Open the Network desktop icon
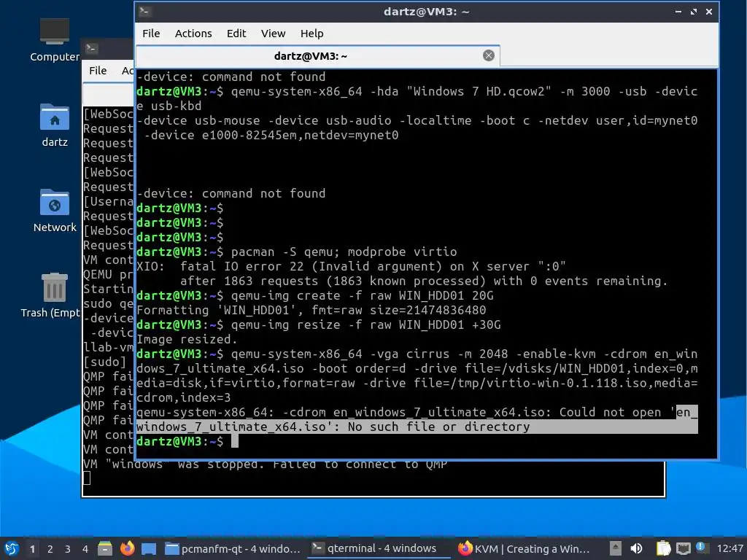Viewport: 747px width, 560px height. [55, 211]
